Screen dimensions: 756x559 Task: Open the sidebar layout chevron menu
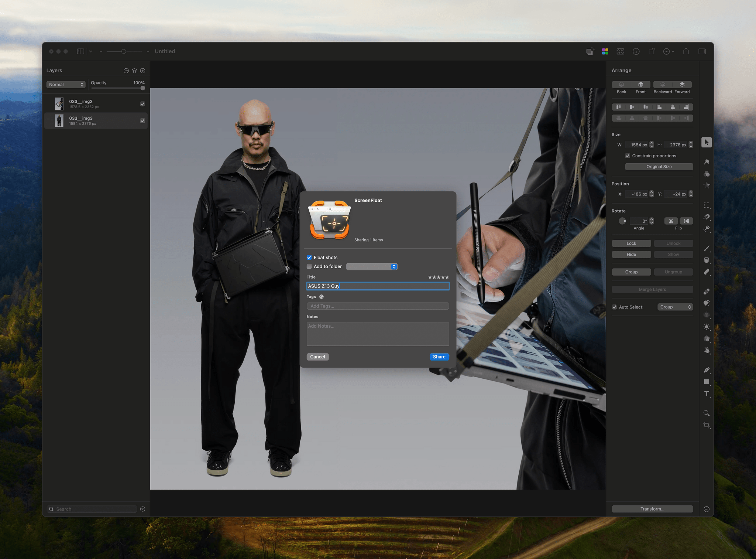tap(90, 51)
